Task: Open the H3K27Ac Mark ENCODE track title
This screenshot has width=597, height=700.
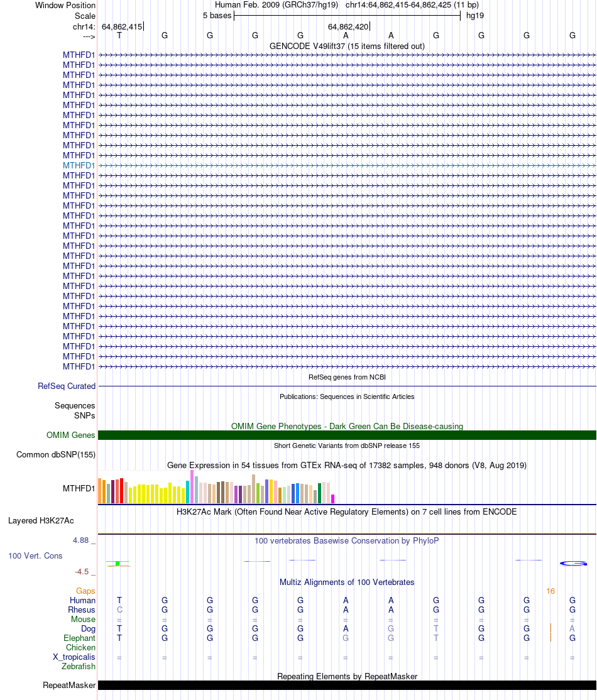Action: tap(347, 511)
